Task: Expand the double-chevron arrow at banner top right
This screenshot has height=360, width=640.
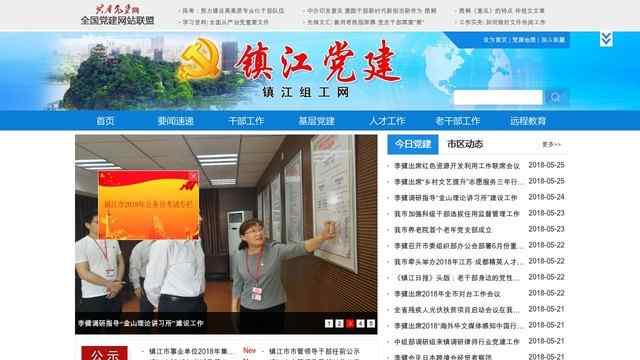Action: tap(606, 40)
